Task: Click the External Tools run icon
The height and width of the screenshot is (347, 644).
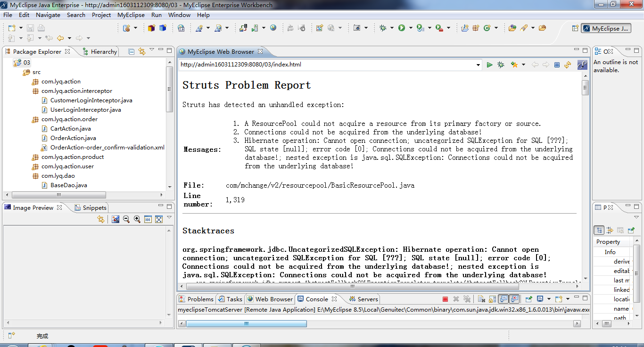Action: (x=439, y=28)
